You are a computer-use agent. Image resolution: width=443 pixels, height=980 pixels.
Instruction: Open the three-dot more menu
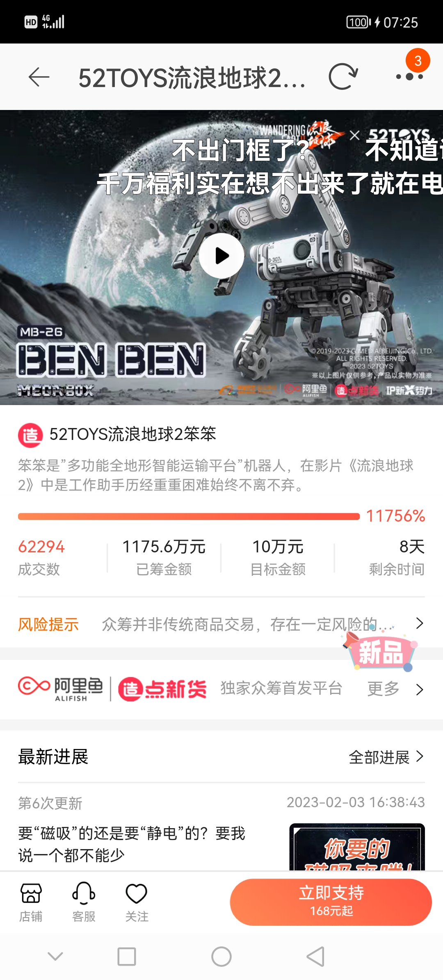tap(409, 76)
